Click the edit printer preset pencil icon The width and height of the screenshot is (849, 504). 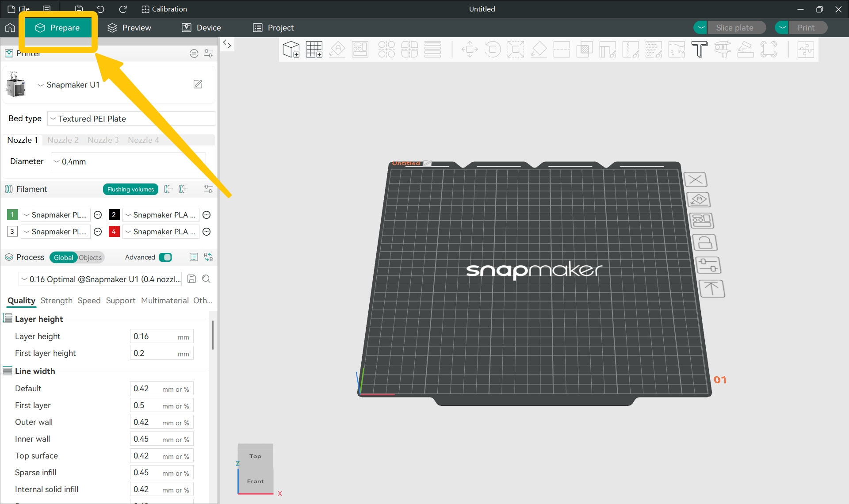tap(198, 84)
